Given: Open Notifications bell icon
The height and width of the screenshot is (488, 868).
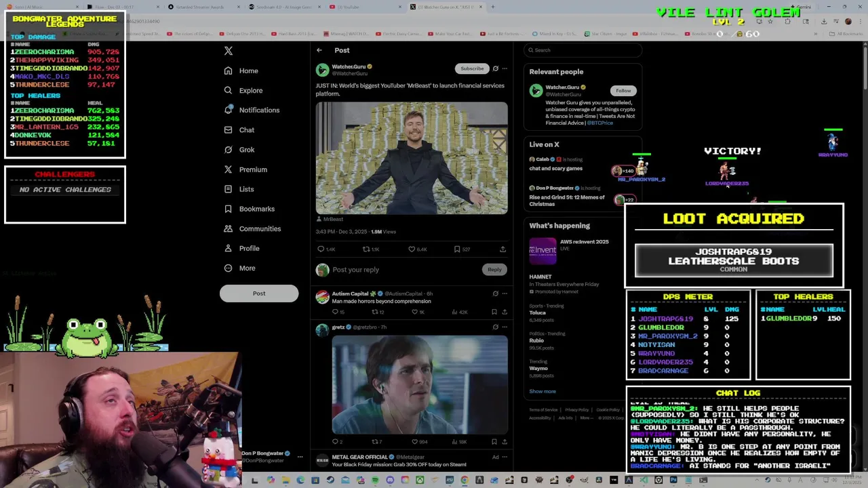Looking at the screenshot, I should pos(229,110).
